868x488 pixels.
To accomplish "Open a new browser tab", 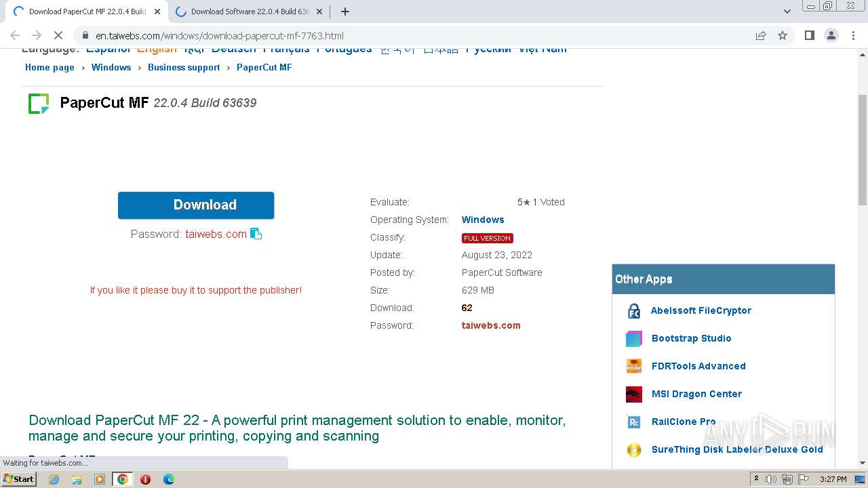I will pyautogui.click(x=345, y=12).
